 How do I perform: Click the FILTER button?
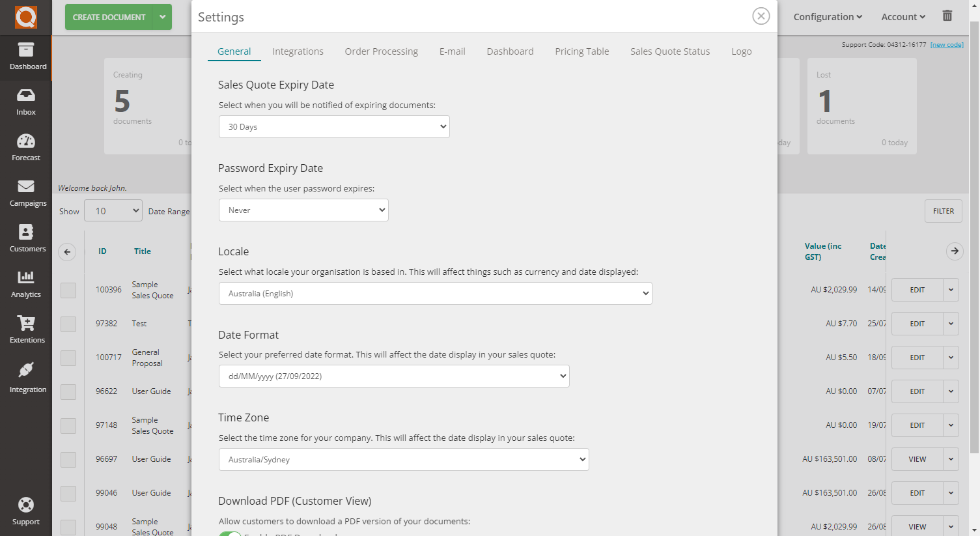pos(943,211)
